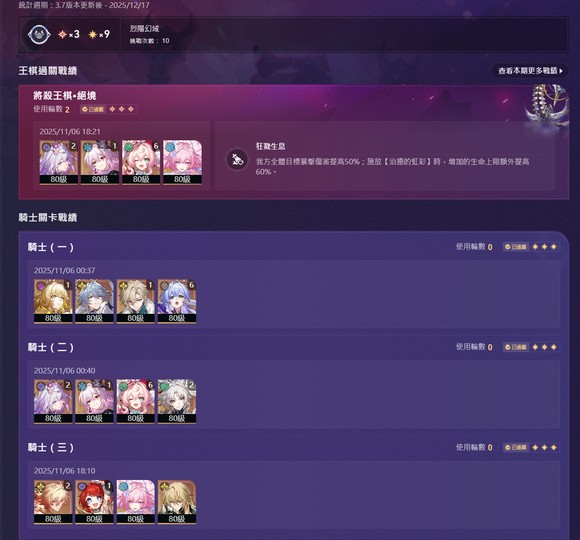Click the 騎士(二) stage header

tap(51, 347)
